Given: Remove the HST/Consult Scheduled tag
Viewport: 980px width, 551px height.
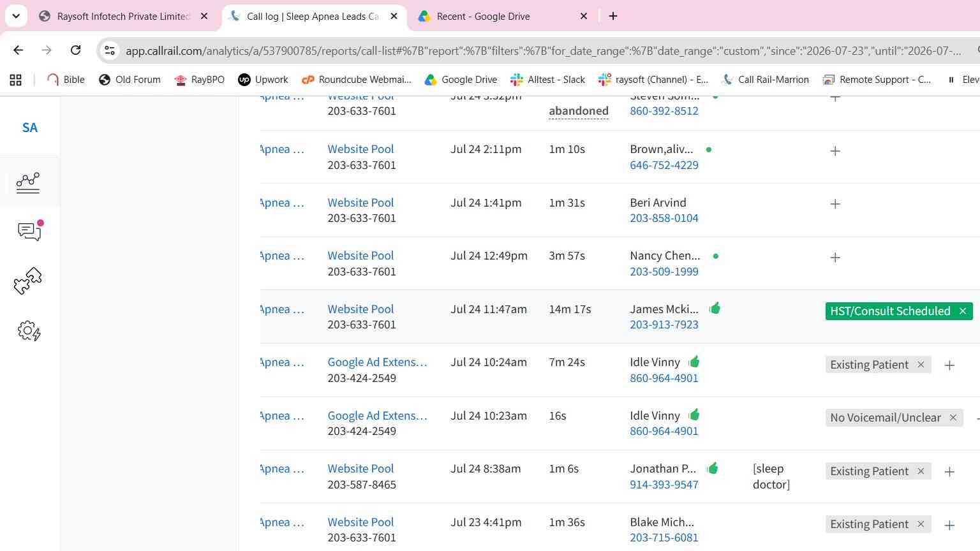Looking at the screenshot, I should pos(963,311).
